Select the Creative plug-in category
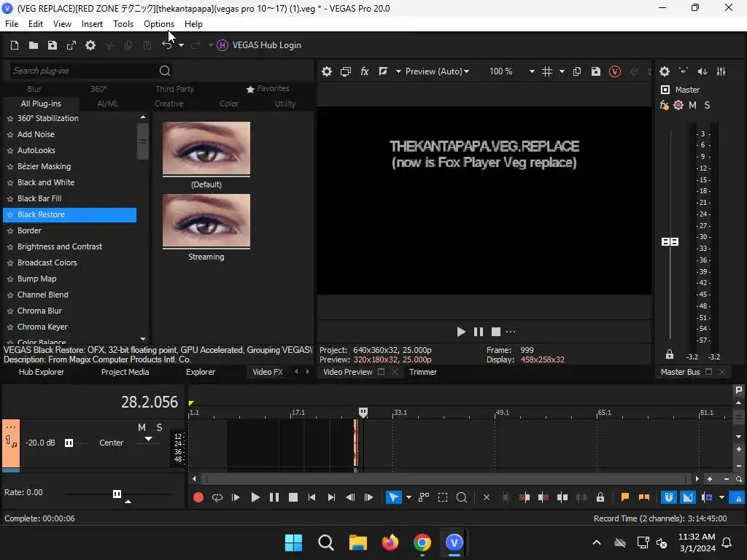This screenshot has height=560, width=747. click(x=169, y=104)
